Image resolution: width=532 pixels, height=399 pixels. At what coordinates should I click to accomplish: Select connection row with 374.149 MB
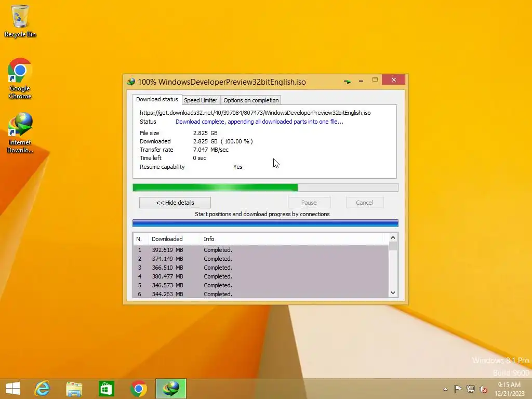(x=261, y=259)
